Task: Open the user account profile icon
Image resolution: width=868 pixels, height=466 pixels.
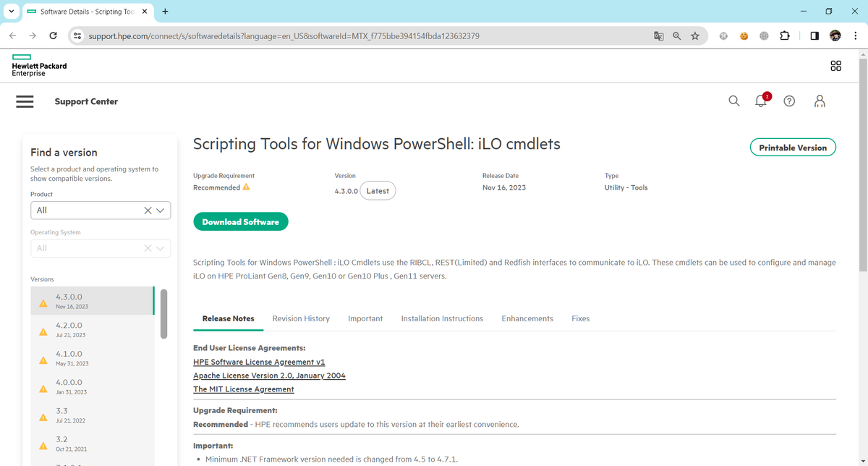Action: coord(820,101)
